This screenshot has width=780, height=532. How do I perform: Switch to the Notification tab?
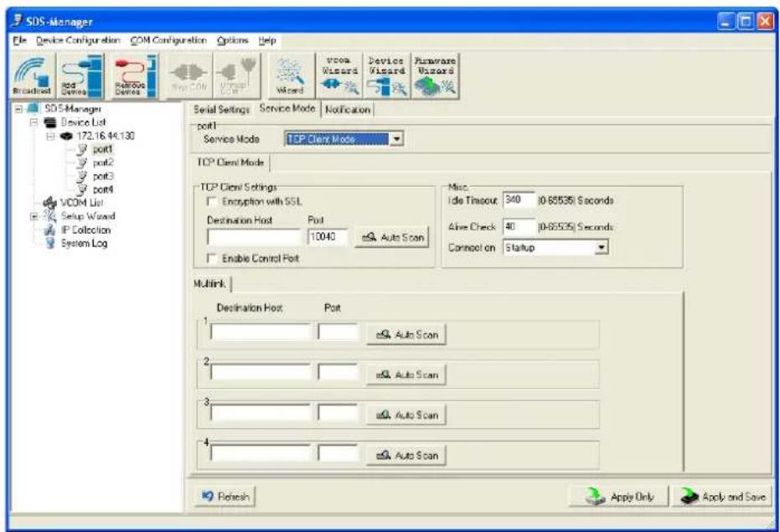[x=348, y=110]
